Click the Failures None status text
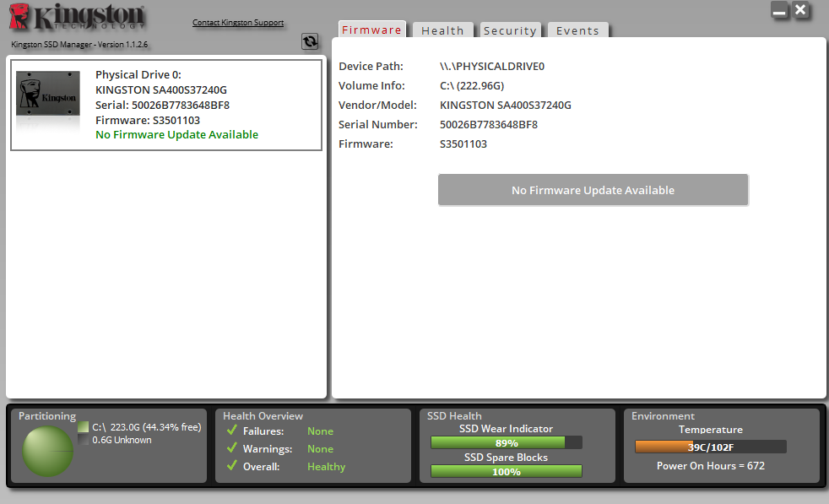829x504 pixels. point(321,431)
